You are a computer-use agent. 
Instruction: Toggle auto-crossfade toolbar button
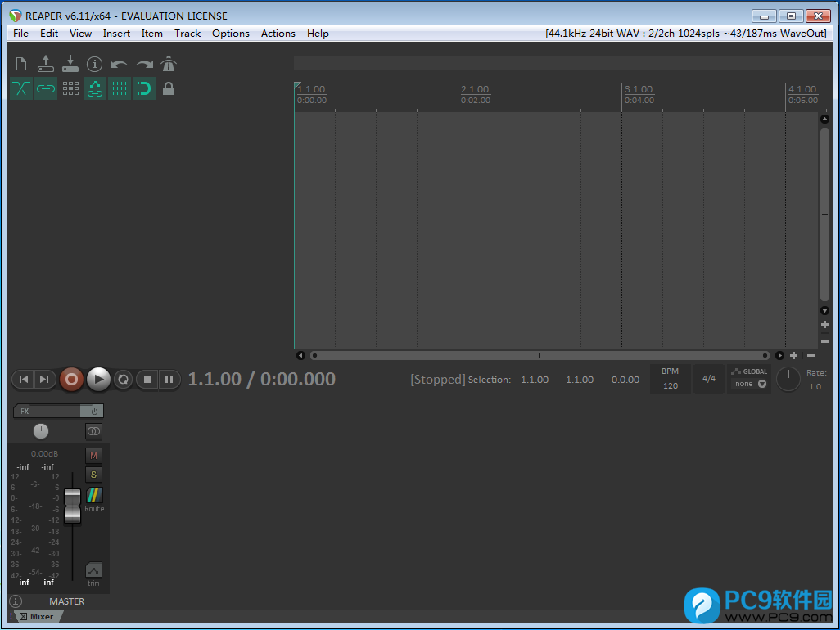point(21,88)
